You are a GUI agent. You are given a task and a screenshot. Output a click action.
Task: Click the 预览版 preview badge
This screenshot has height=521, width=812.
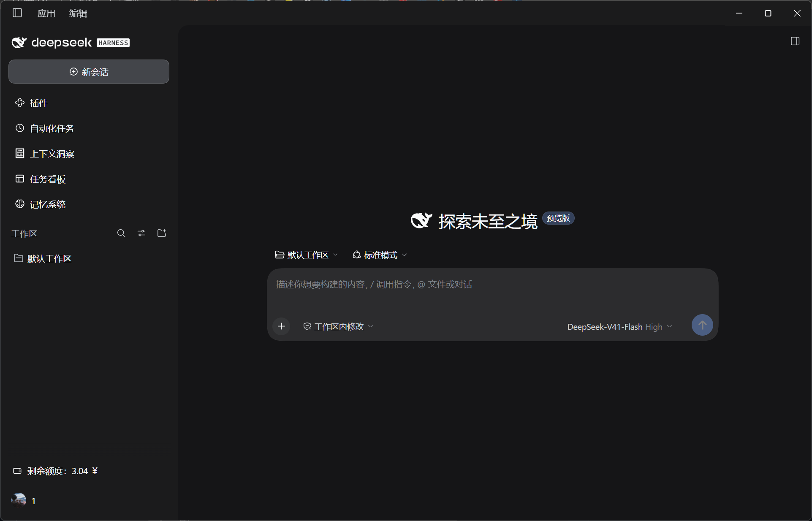(558, 218)
